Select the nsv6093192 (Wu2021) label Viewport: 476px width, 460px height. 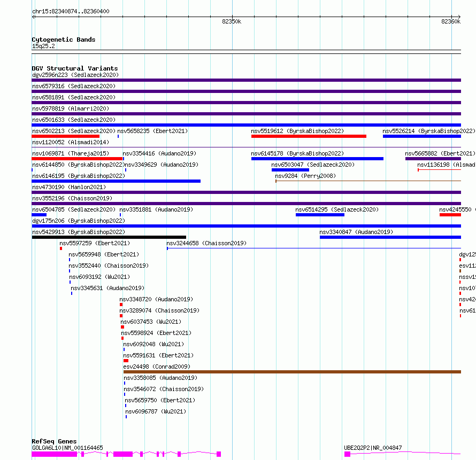tap(99, 277)
